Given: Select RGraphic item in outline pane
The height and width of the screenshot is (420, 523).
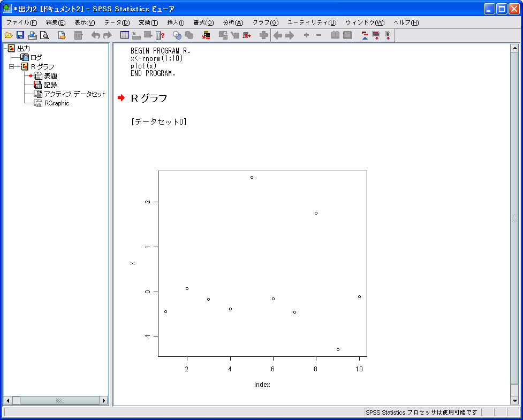Looking at the screenshot, I should pos(56,103).
